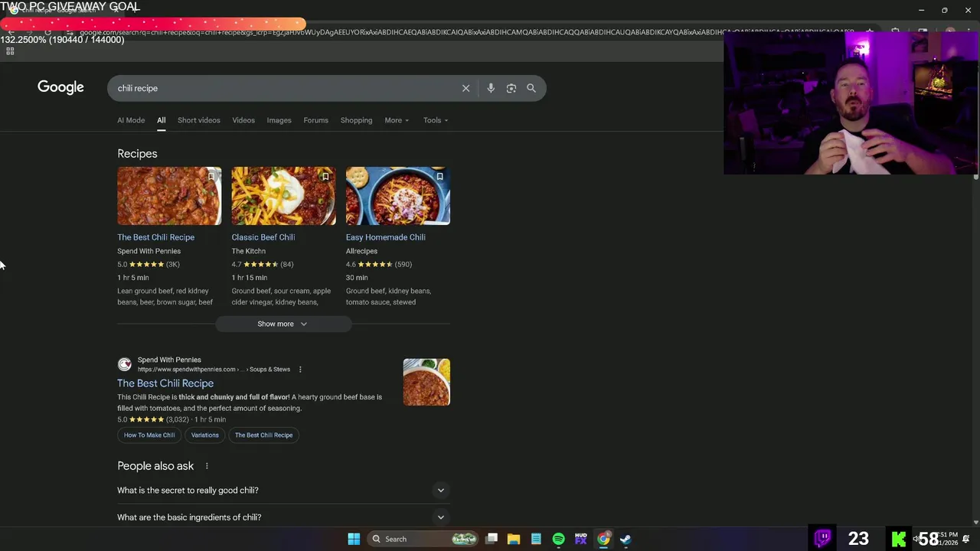Viewport: 980px width, 551px height.
Task: Open the Notepad taskbar icon
Action: coord(536,539)
